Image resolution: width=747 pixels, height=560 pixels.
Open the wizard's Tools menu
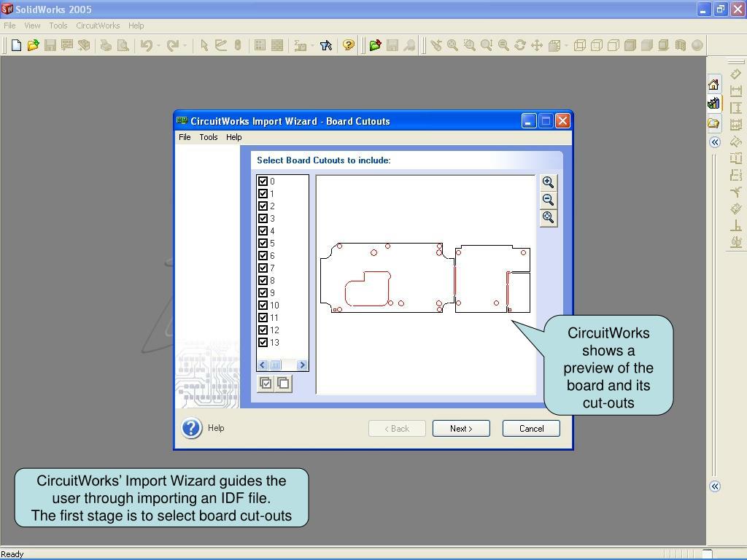(x=208, y=137)
